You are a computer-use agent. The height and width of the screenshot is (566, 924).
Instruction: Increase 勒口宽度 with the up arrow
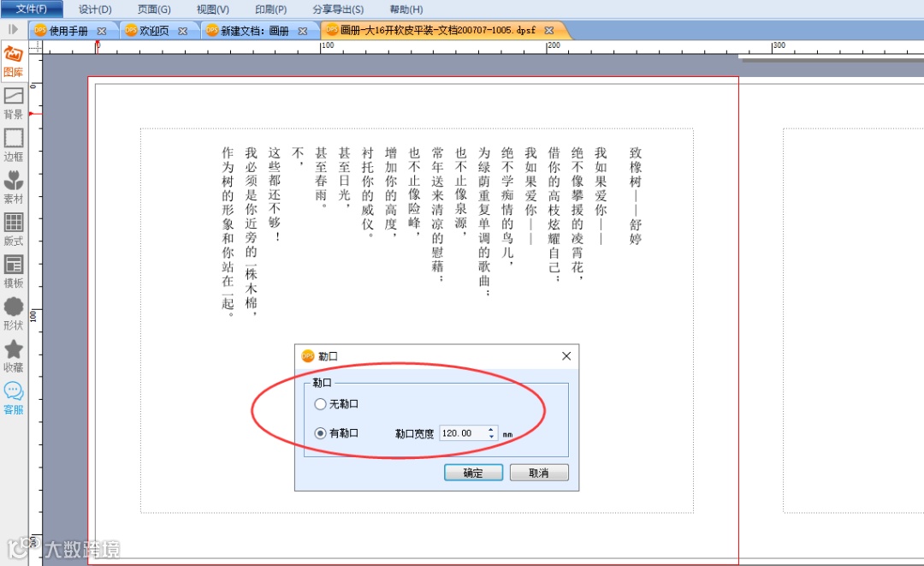pyautogui.click(x=491, y=430)
